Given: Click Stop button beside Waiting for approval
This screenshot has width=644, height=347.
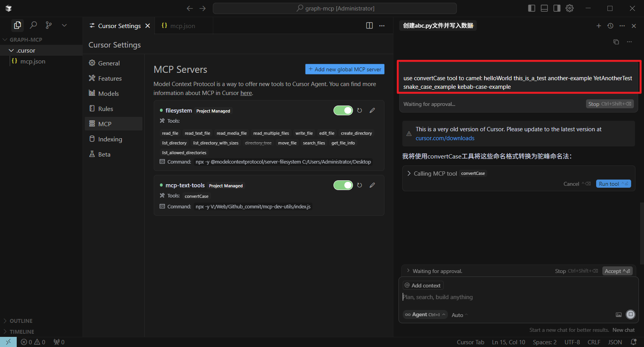Looking at the screenshot, I should click(610, 104).
